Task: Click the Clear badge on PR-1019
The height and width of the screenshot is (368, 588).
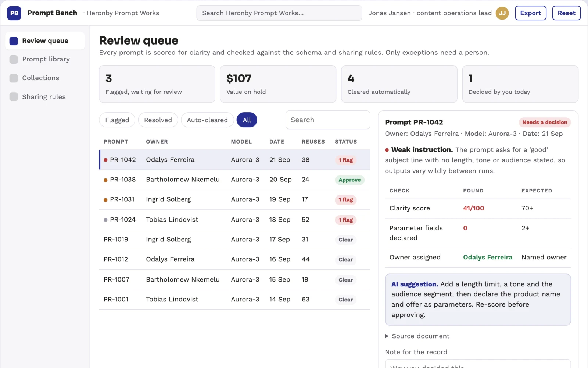Action: click(345, 240)
